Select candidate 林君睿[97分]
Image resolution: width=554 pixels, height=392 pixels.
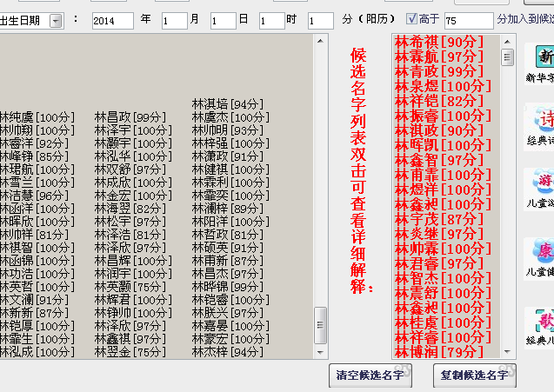439,264
